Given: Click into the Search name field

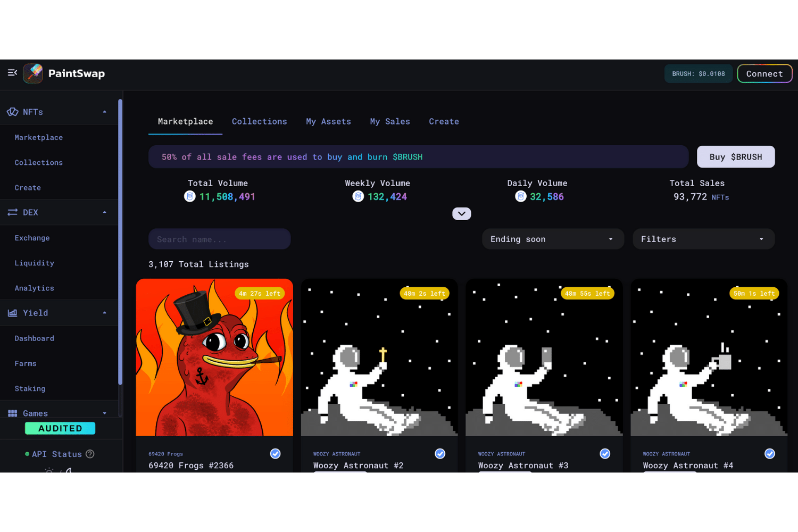Looking at the screenshot, I should (219, 239).
